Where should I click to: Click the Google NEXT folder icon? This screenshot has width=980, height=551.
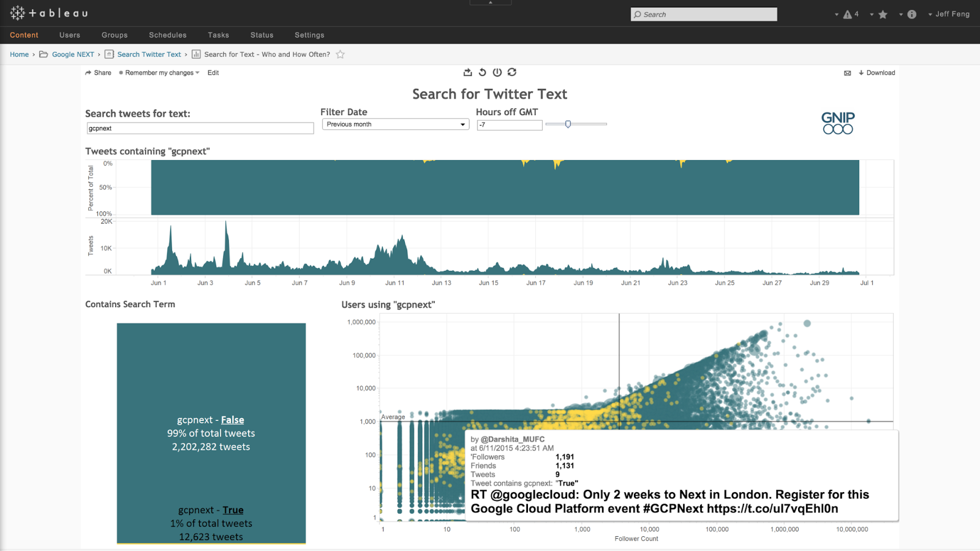43,55
